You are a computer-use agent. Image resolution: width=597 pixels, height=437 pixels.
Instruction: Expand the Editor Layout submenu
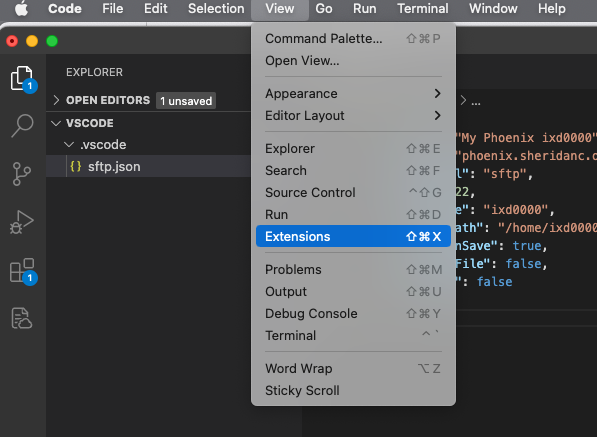[353, 116]
